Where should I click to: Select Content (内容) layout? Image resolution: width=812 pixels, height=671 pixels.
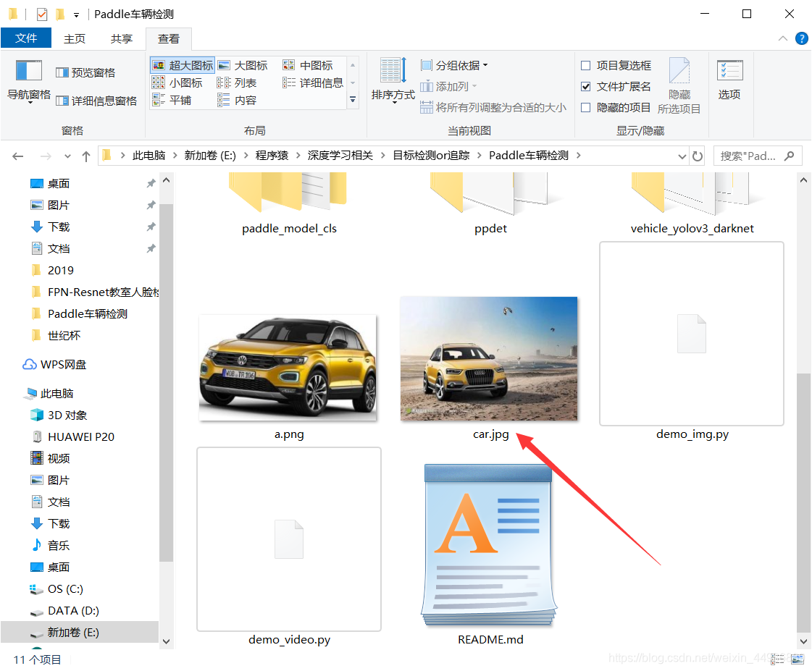[237, 101]
